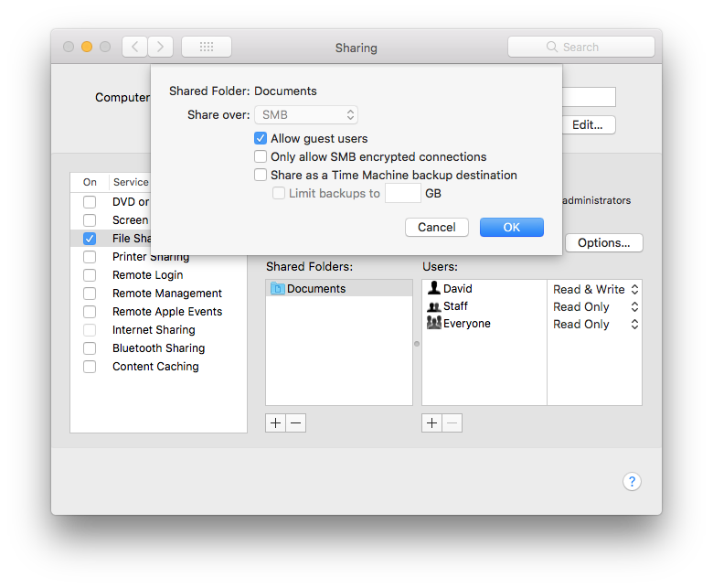This screenshot has height=588, width=713.
Task: Click the backup limit GB field
Action: [x=403, y=193]
